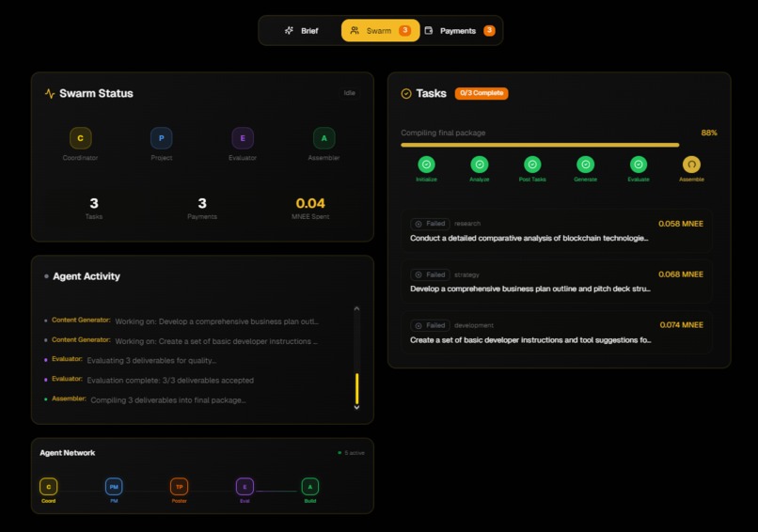
Task: Click the Build node in Agent Network
Action: [309, 487]
